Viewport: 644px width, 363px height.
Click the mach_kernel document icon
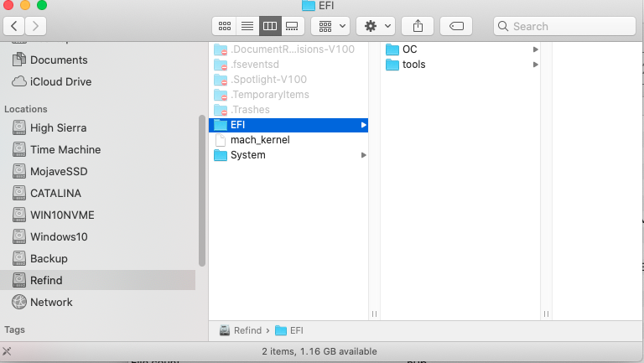(221, 140)
